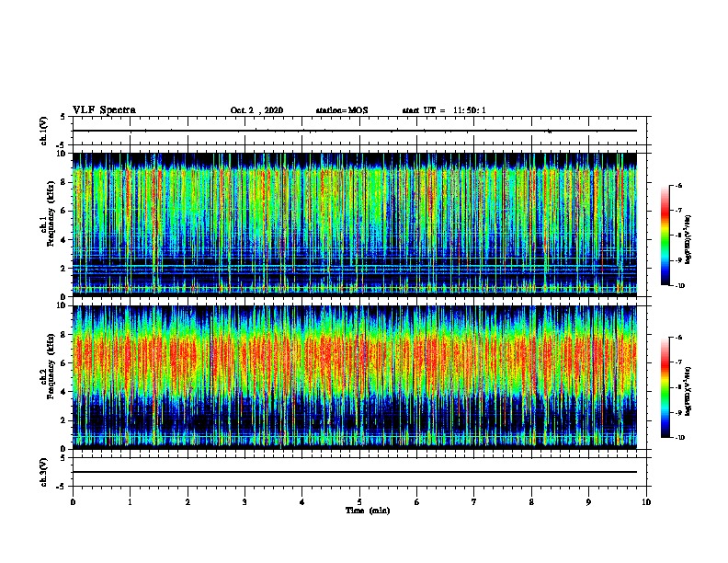Click the "10" minute tick on time axis
The height and width of the screenshot is (563, 728).
646,502
